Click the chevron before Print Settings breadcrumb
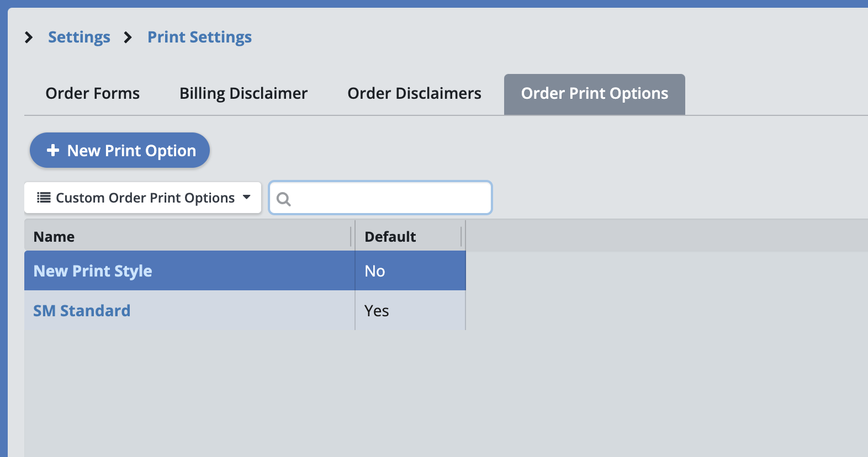The width and height of the screenshot is (868, 457). 128,38
